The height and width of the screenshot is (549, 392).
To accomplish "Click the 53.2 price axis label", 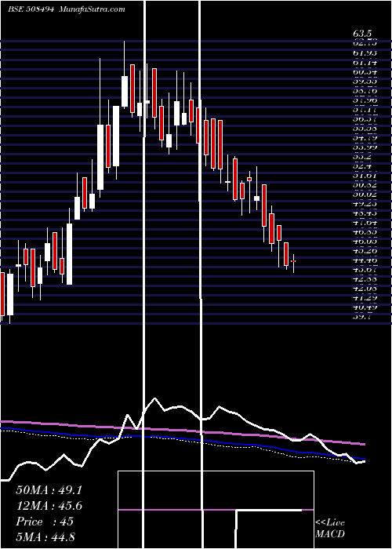I will (362, 157).
